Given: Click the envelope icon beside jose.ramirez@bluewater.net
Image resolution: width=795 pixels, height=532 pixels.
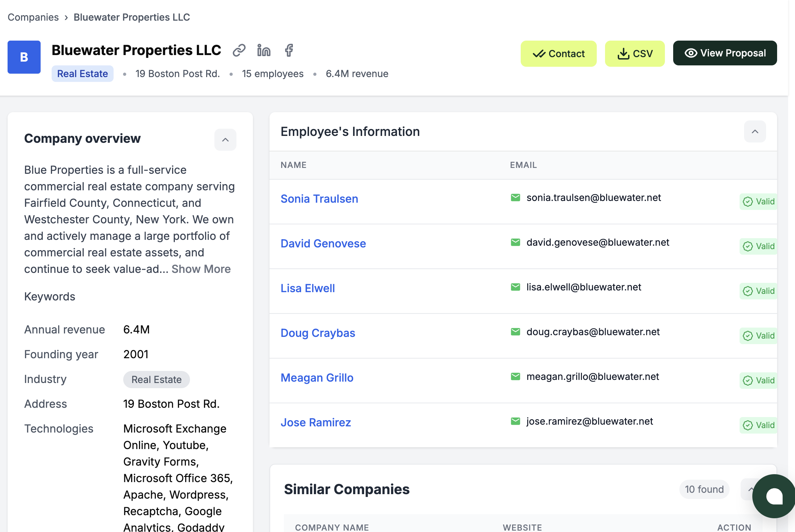Looking at the screenshot, I should [x=515, y=421].
